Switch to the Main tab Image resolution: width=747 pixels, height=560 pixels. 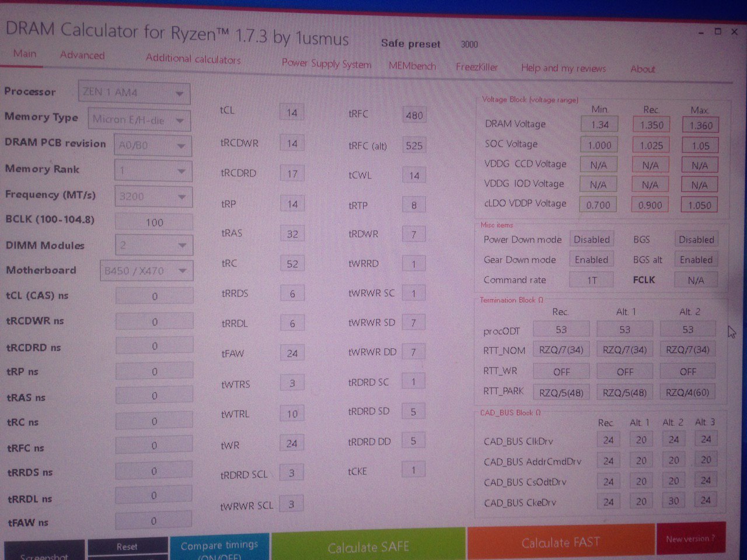pyautogui.click(x=25, y=54)
